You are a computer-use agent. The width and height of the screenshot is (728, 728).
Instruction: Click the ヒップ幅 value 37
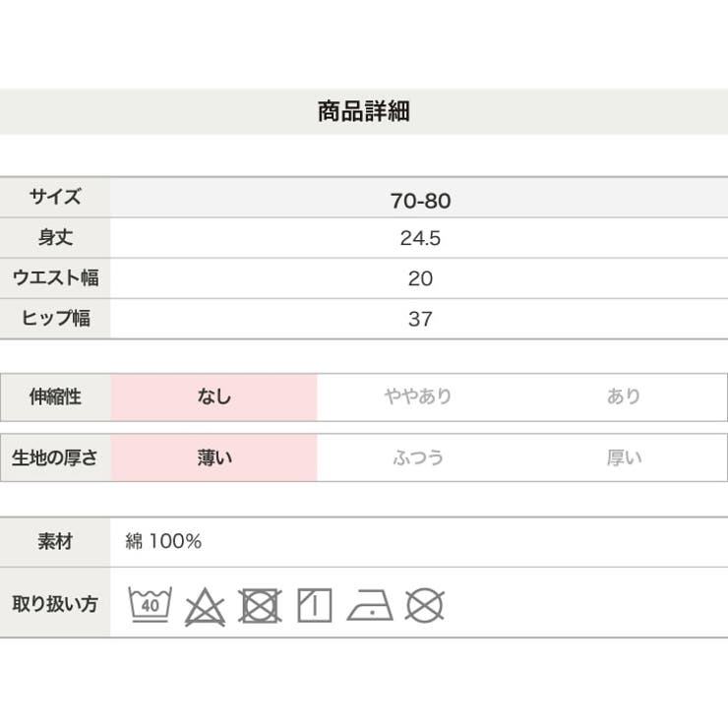tap(420, 319)
